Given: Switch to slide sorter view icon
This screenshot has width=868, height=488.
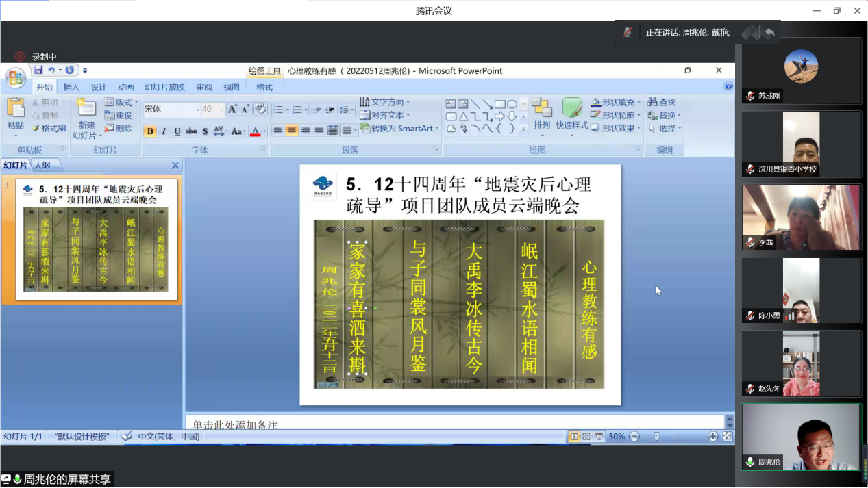Looking at the screenshot, I should (586, 437).
